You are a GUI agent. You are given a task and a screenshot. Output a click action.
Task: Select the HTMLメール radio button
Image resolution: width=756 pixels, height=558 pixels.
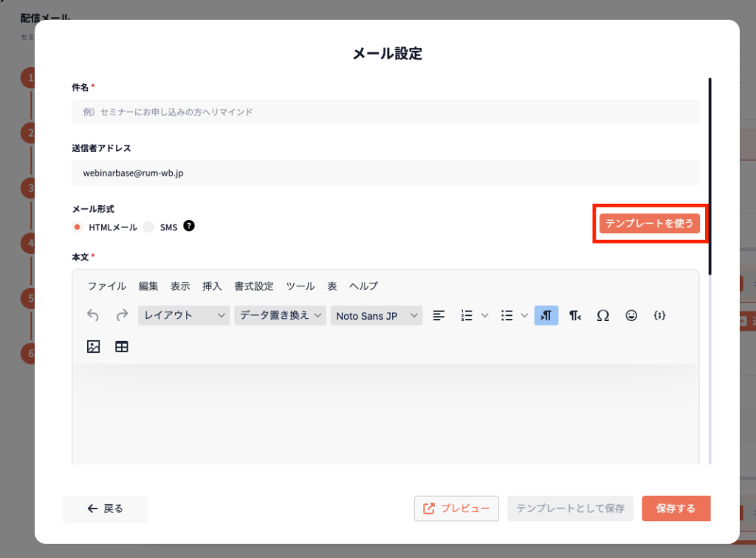click(x=77, y=227)
